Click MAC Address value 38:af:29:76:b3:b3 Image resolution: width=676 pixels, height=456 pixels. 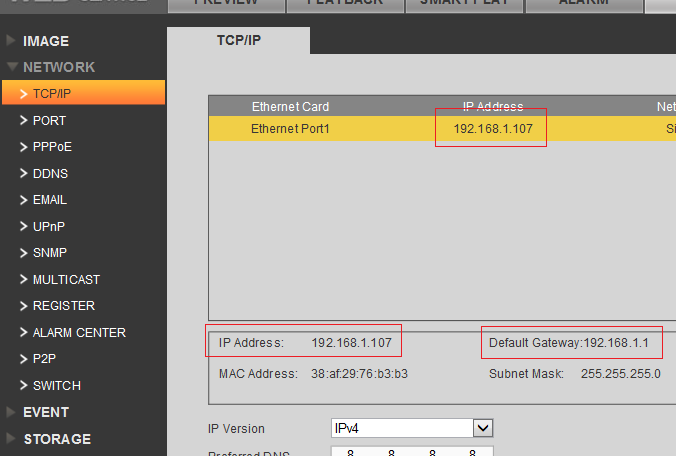[359, 374]
